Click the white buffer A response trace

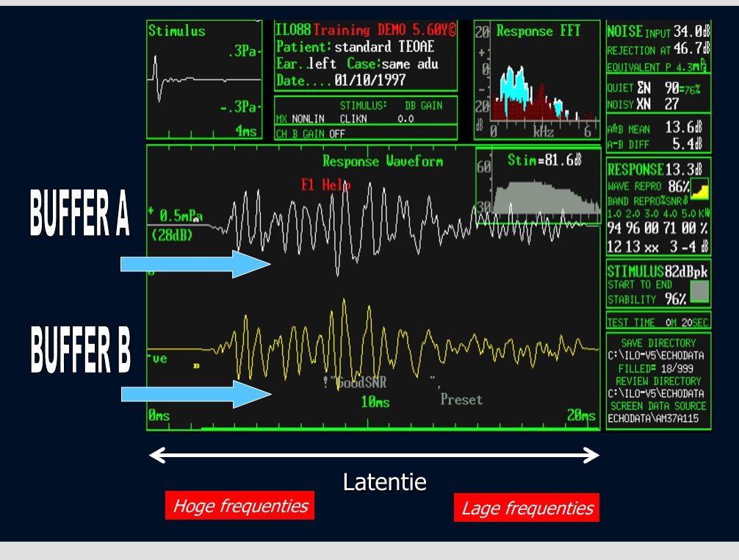coord(372,226)
